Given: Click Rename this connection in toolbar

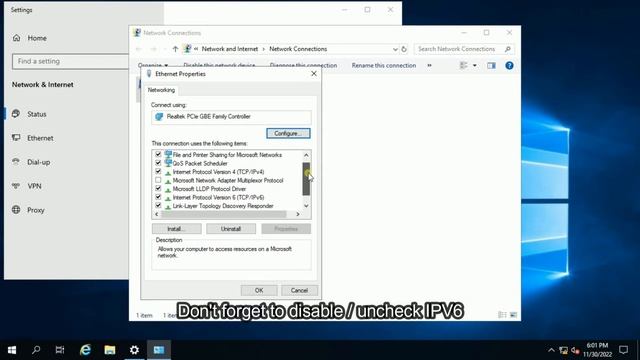Looking at the screenshot, I should (x=384, y=65).
